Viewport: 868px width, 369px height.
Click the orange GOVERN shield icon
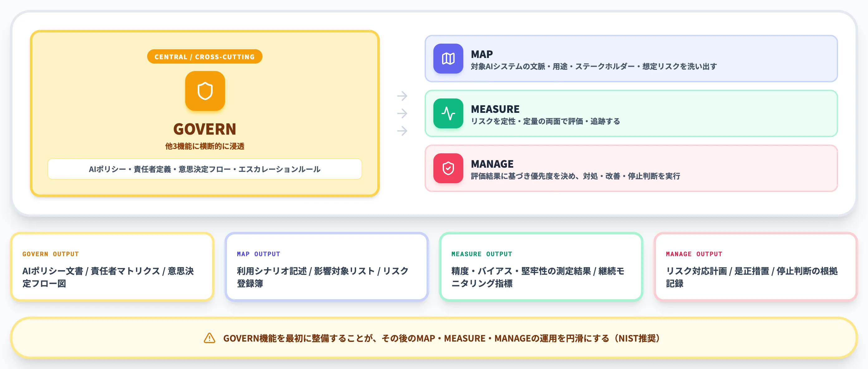click(x=205, y=91)
